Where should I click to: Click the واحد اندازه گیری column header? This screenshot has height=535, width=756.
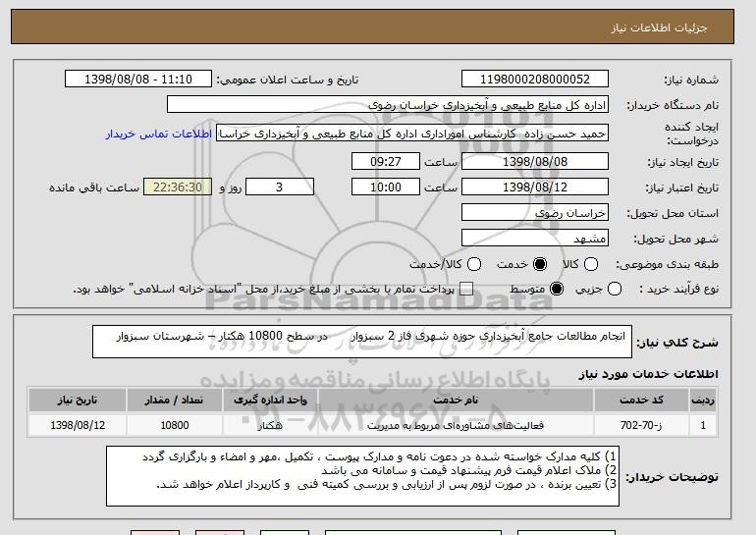(x=270, y=401)
